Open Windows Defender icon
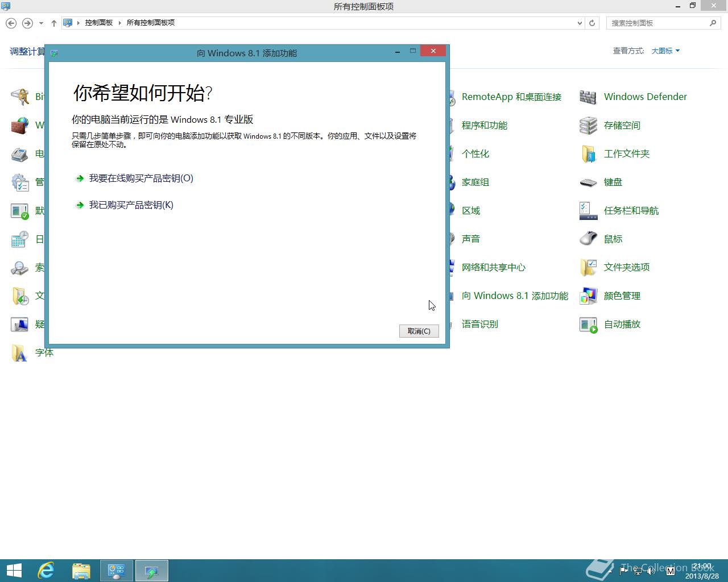This screenshot has height=582, width=728. click(588, 97)
